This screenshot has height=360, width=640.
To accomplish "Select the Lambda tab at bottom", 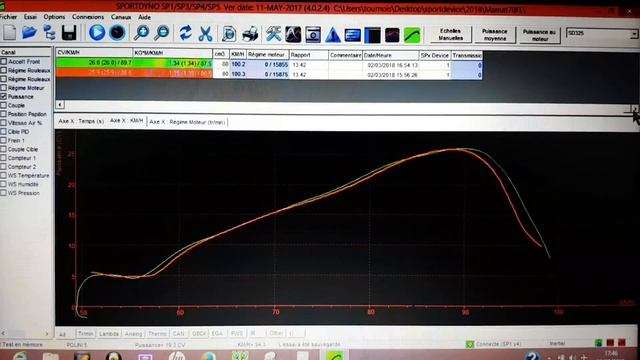I will [109, 334].
